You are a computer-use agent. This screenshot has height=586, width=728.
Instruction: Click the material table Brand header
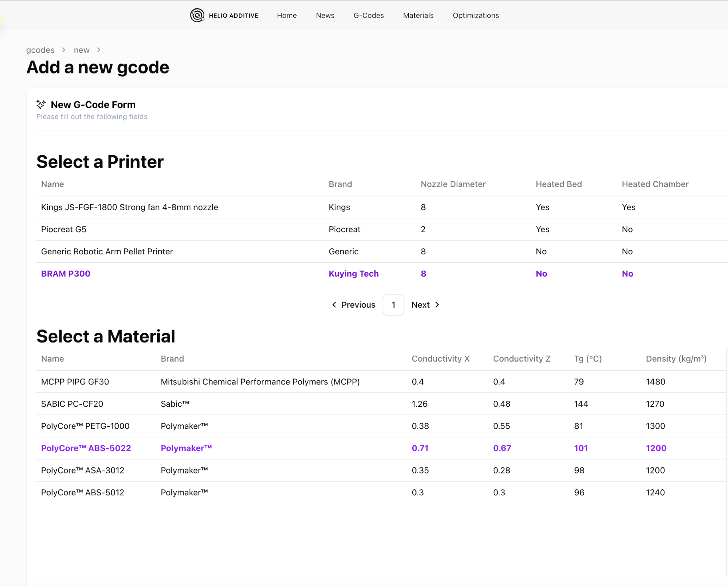[172, 358]
